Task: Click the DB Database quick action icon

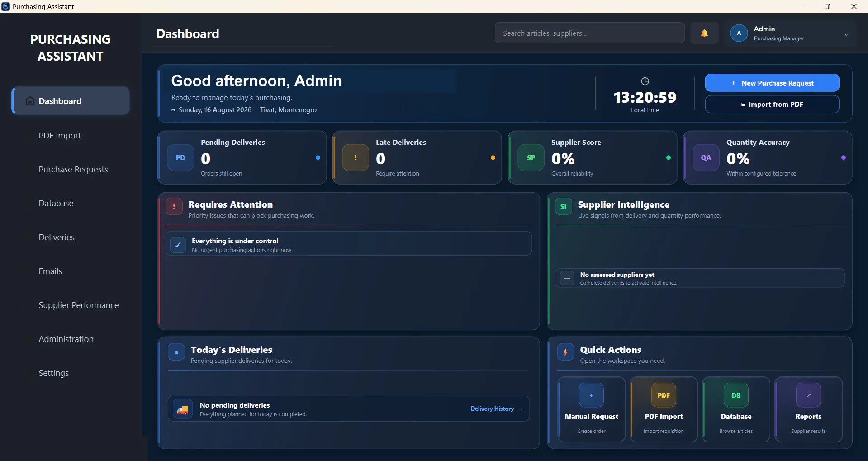Action: [x=736, y=395]
